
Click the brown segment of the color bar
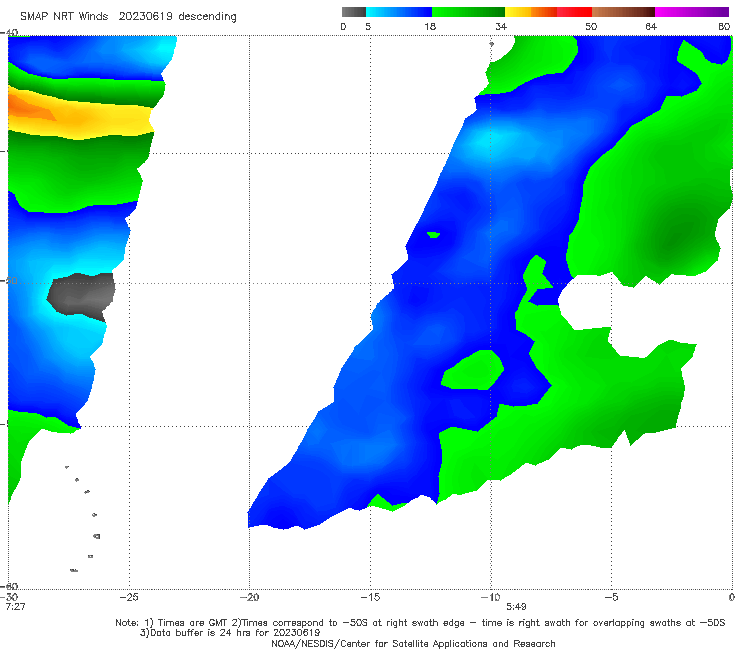tap(623, 12)
